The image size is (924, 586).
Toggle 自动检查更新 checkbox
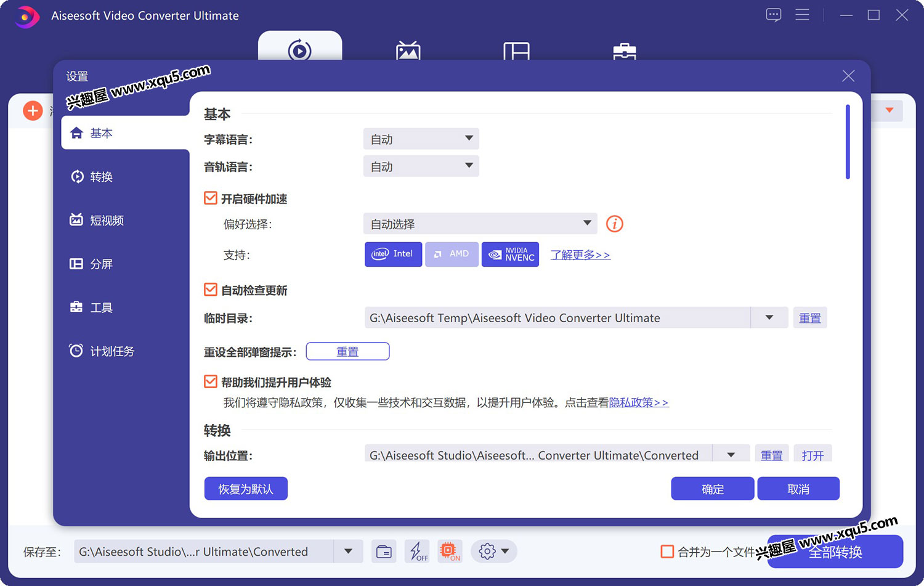click(211, 290)
